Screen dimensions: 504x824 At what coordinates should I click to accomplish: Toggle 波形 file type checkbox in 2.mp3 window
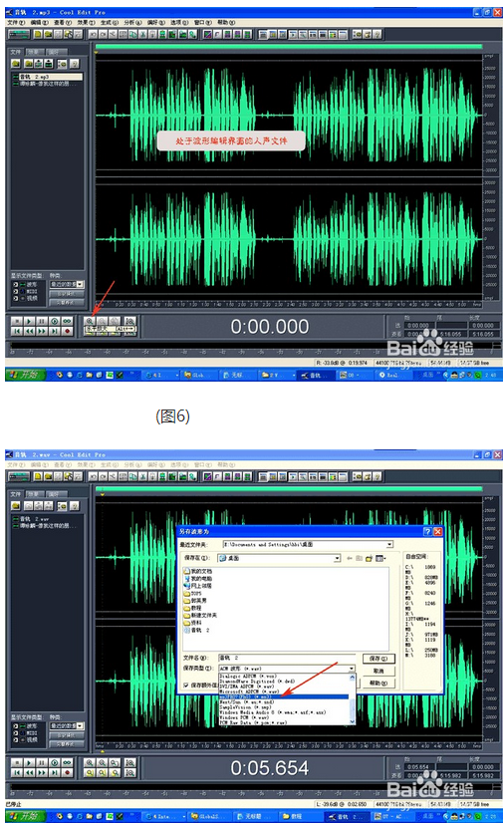[x=16, y=284]
